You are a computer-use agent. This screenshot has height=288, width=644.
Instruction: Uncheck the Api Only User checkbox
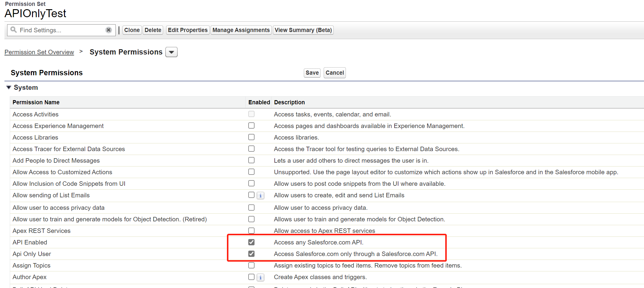[x=251, y=254]
